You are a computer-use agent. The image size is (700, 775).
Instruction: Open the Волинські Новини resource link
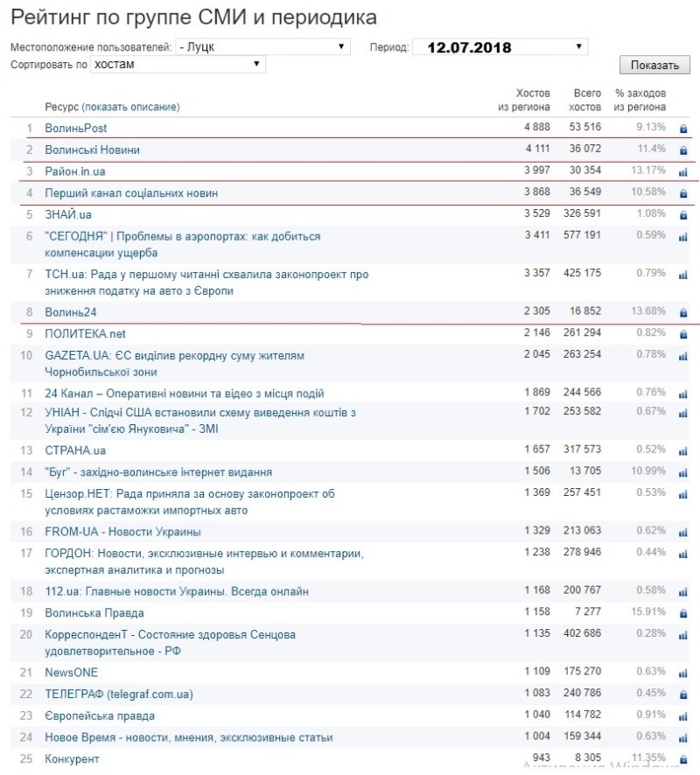pyautogui.click(x=92, y=150)
